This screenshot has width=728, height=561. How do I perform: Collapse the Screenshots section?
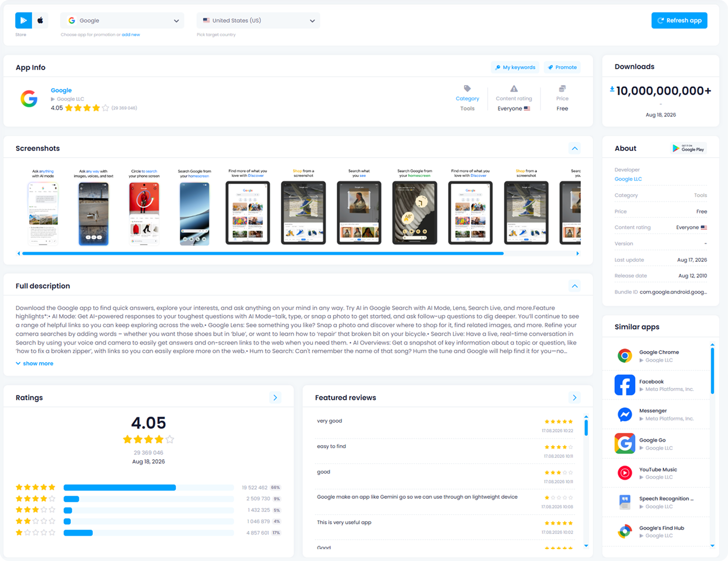tap(575, 148)
